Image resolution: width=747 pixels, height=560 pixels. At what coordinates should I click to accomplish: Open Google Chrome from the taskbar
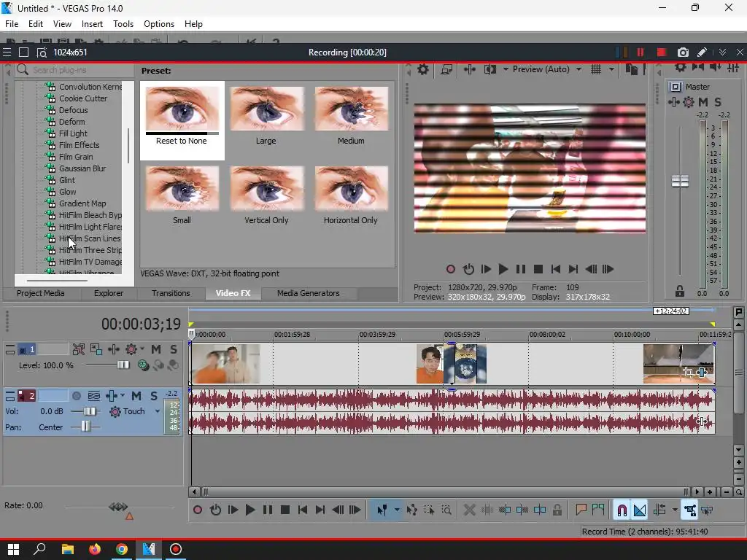(x=122, y=550)
